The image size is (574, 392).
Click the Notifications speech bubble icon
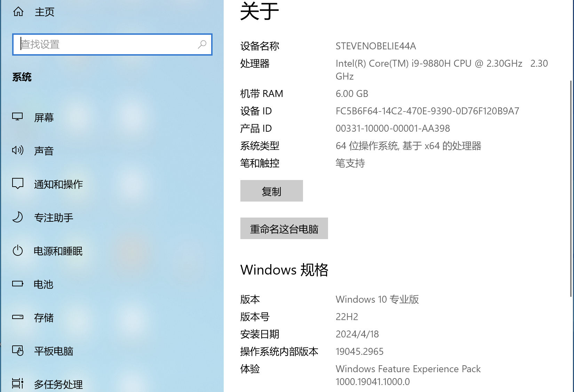click(17, 183)
